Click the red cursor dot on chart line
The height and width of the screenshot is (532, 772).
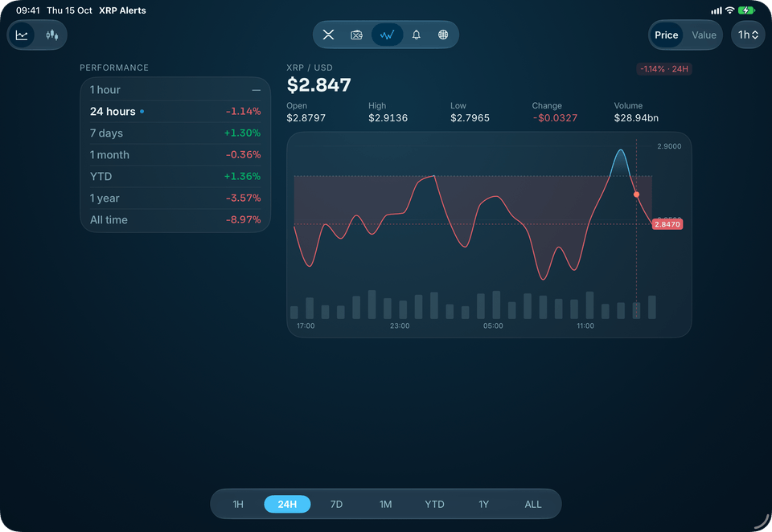pos(636,194)
